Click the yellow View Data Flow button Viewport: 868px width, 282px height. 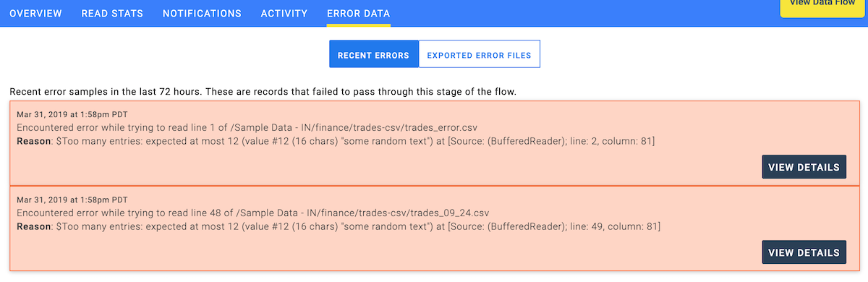point(823,6)
